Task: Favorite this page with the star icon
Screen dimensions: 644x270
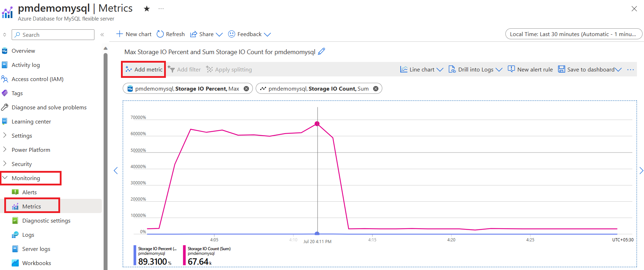Action: point(147,9)
